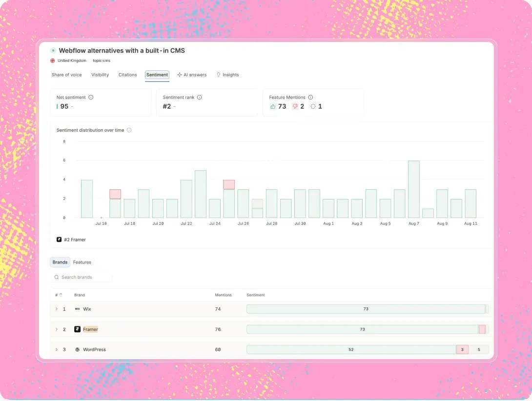The image size is (532, 401).
Task: Click the WordPress mentions value 60
Action: point(218,350)
